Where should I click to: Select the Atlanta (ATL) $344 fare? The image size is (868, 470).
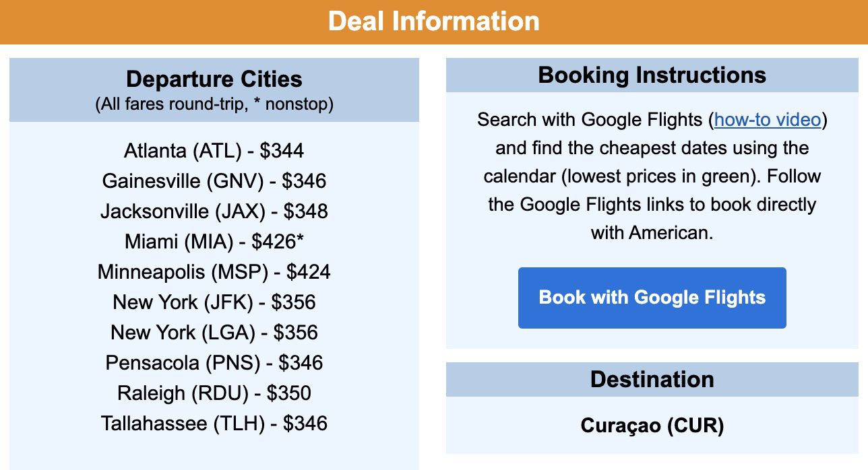pos(214,151)
